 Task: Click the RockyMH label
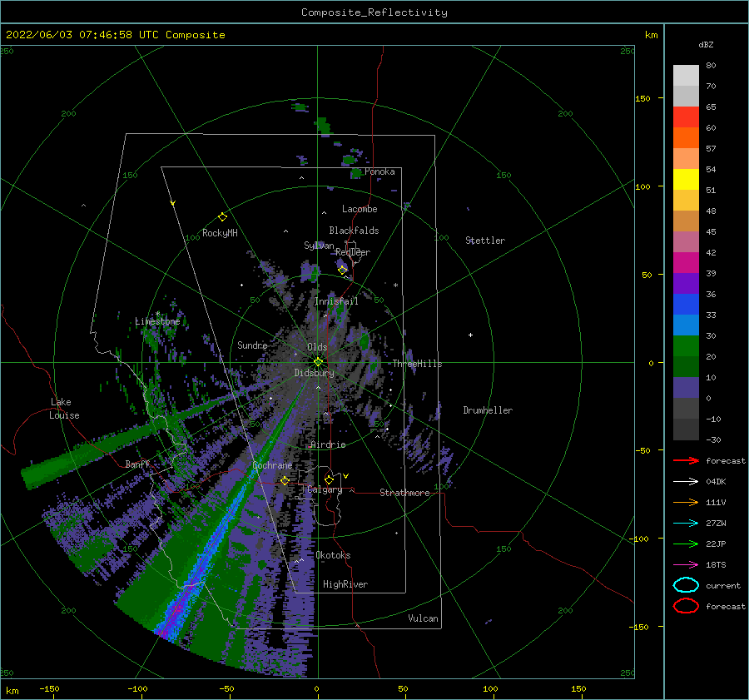pos(220,233)
